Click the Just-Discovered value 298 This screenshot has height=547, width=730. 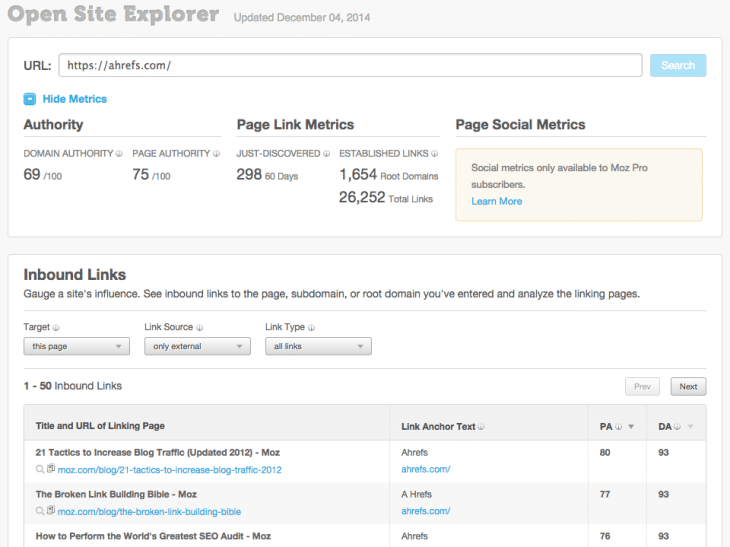[x=249, y=174]
